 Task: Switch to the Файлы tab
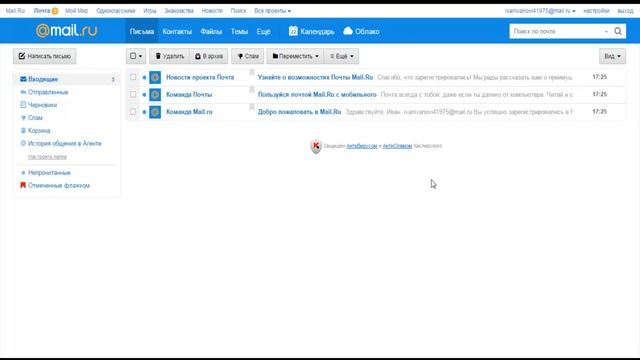(x=211, y=31)
